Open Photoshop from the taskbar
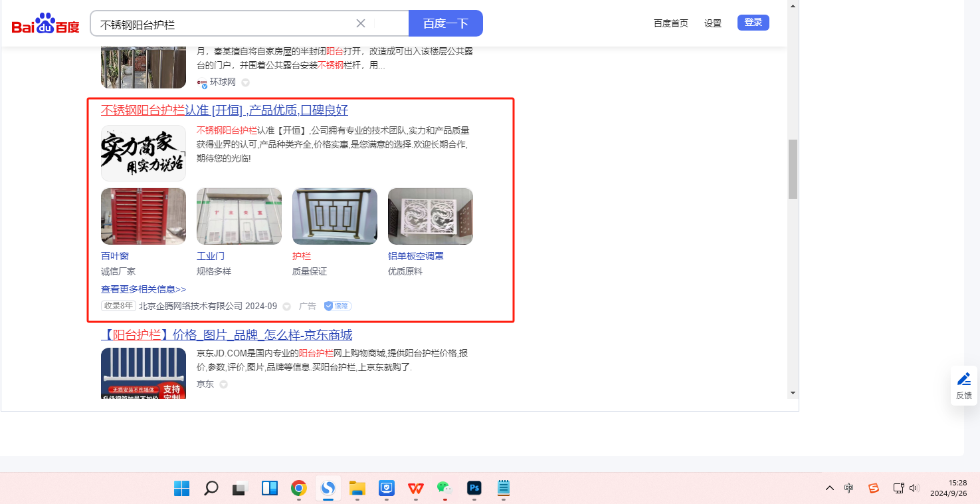Screen dimensions: 980x504 (474, 489)
